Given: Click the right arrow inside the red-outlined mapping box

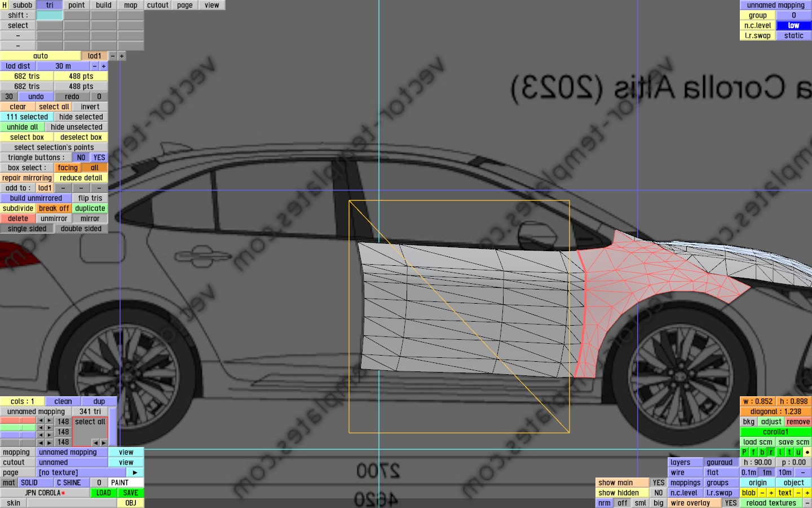Looking at the screenshot, I should point(104,443).
